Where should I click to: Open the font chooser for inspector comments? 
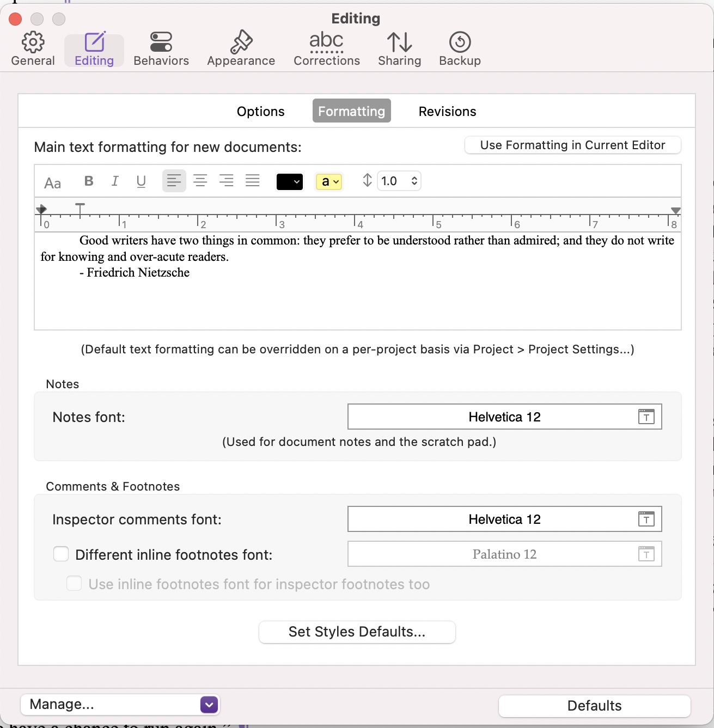[x=646, y=519]
